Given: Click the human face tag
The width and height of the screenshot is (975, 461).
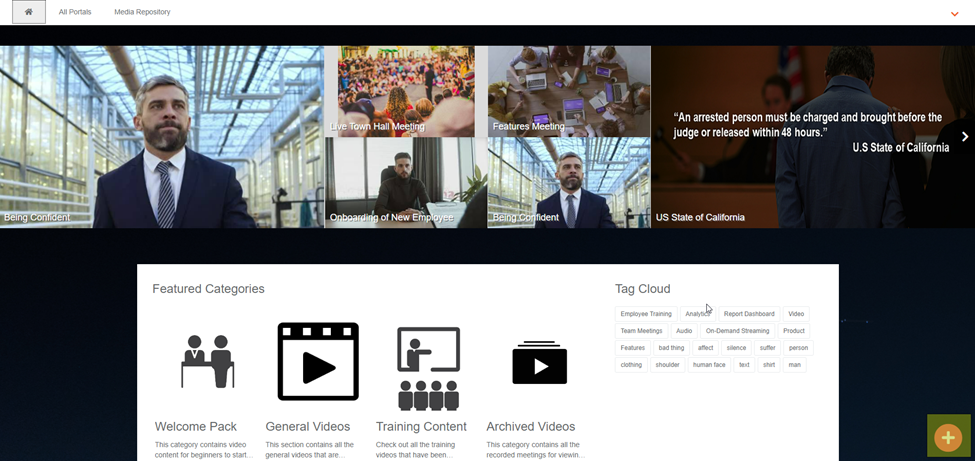Looking at the screenshot, I should [709, 365].
